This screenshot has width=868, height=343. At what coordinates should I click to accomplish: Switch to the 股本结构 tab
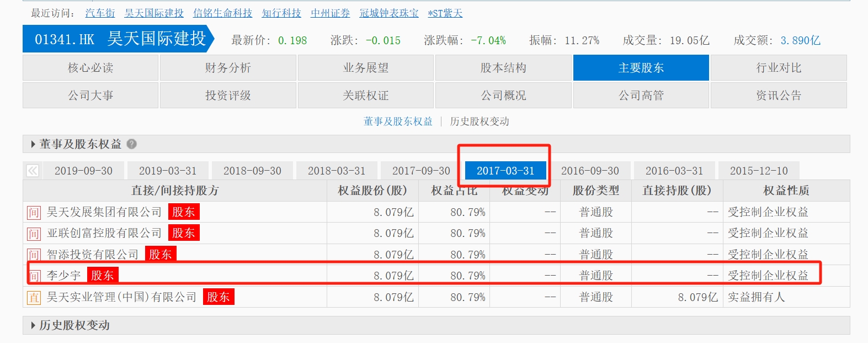503,68
